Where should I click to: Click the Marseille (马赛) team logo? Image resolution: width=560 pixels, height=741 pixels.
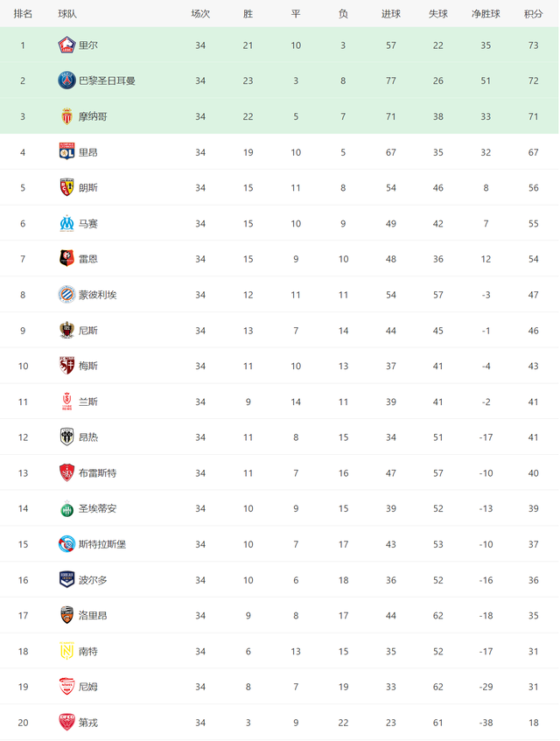coord(66,224)
